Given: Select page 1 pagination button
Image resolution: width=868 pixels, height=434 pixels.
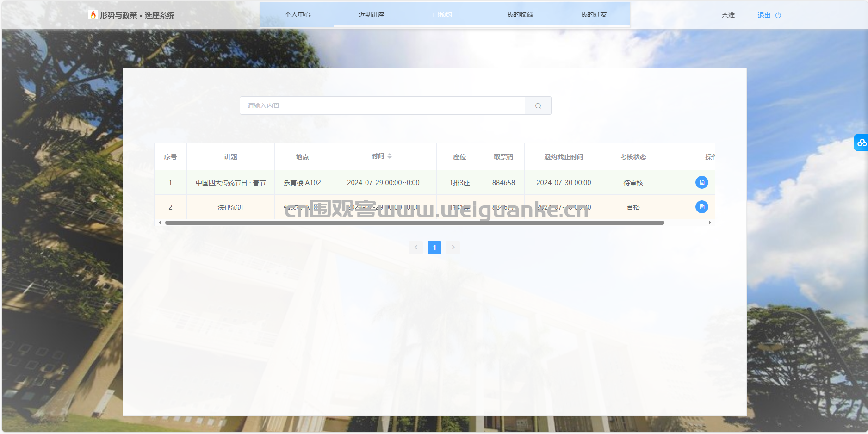Looking at the screenshot, I should pos(434,248).
